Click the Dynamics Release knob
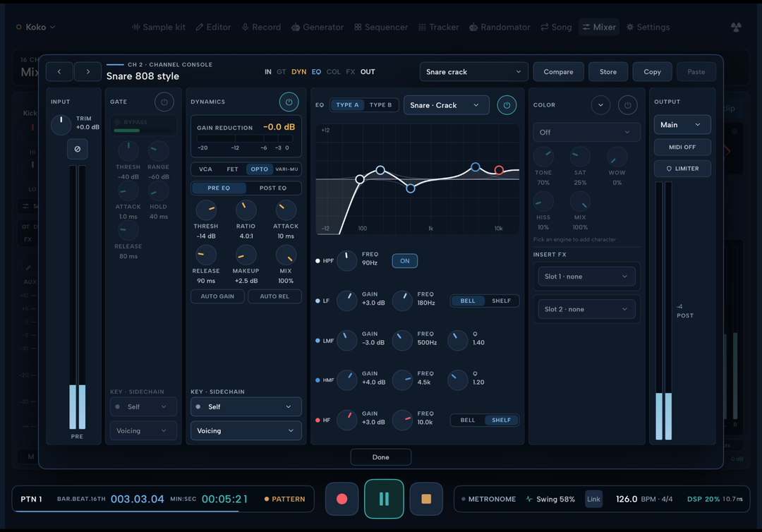The height and width of the screenshot is (532, 762). (205, 255)
